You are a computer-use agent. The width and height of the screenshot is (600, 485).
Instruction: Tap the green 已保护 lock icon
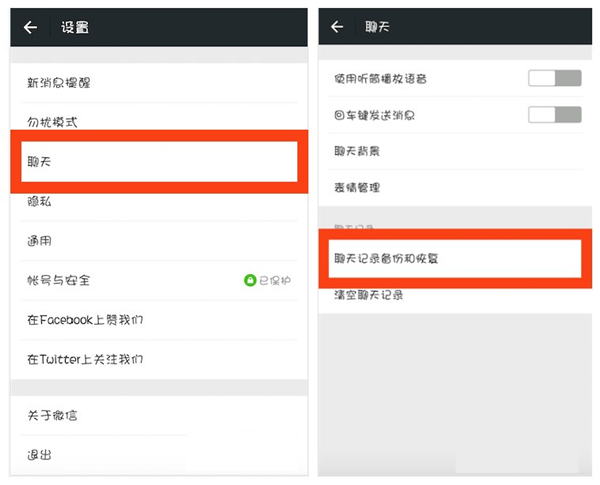click(x=250, y=280)
